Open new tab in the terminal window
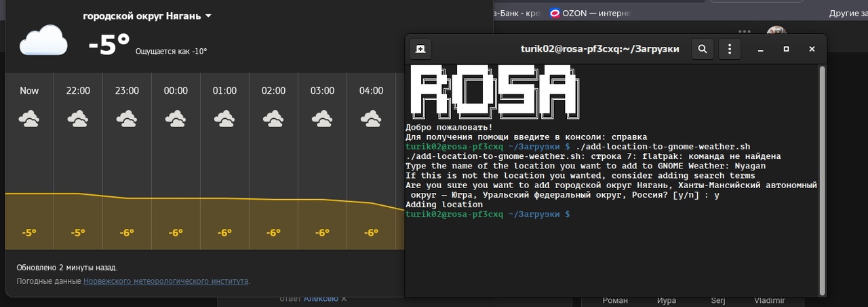Image resolution: width=868 pixels, height=307 pixels. tap(420, 49)
